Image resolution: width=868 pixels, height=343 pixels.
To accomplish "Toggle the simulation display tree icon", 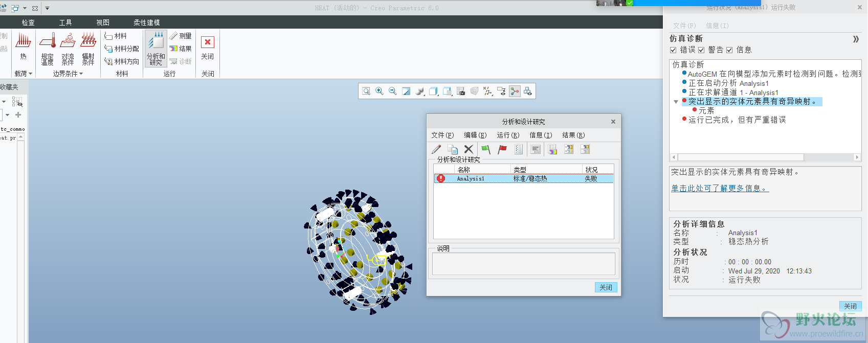I will pyautogui.click(x=515, y=91).
